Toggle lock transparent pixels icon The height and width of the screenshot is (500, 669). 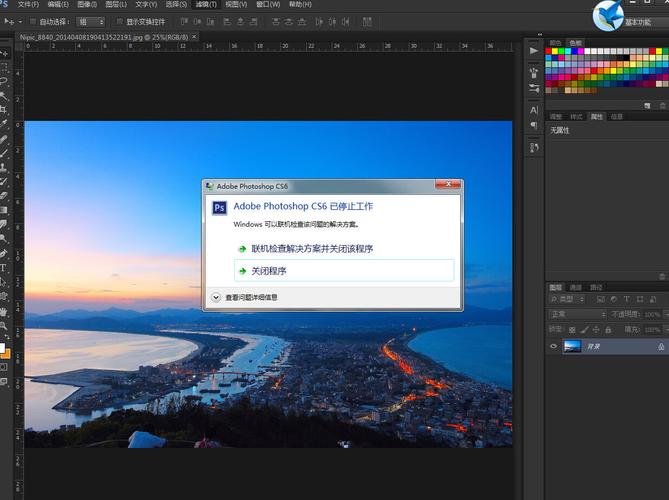click(x=572, y=330)
